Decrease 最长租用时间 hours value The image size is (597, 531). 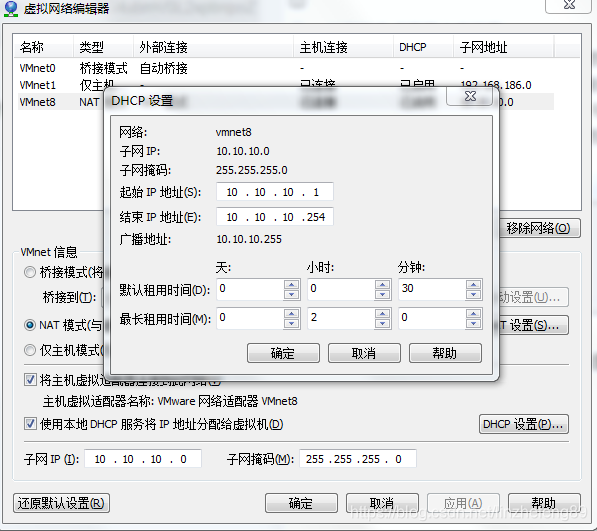coord(382,323)
